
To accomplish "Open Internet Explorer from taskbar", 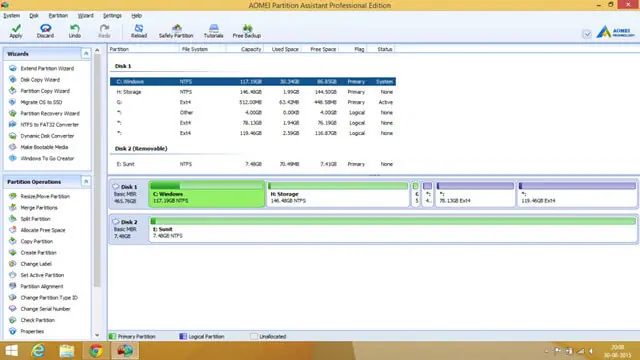I will point(38,351).
